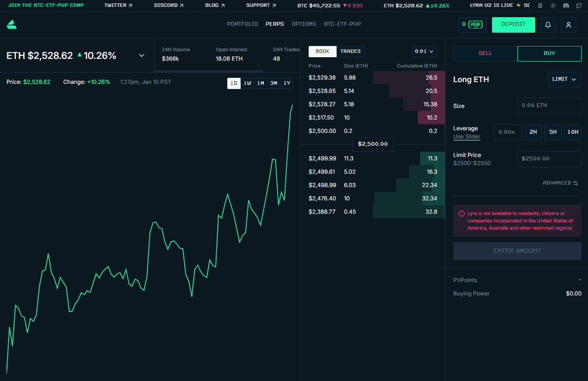
Task: Click the Size input field
Action: (549, 105)
